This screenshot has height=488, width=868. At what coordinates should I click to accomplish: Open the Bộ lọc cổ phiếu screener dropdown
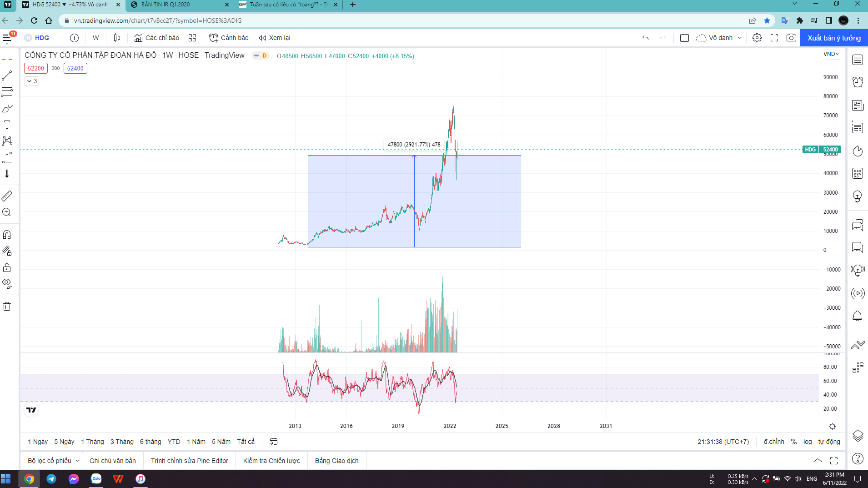tap(53, 461)
